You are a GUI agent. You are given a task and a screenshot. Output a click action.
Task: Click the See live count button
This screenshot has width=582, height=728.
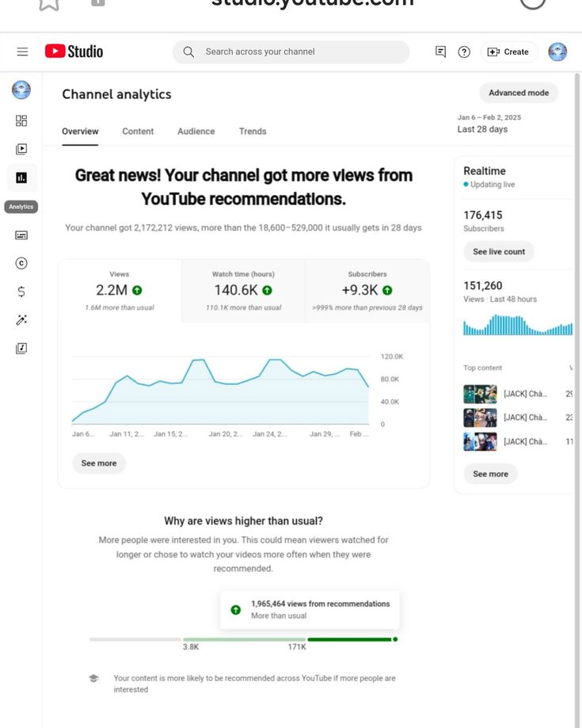click(x=499, y=252)
